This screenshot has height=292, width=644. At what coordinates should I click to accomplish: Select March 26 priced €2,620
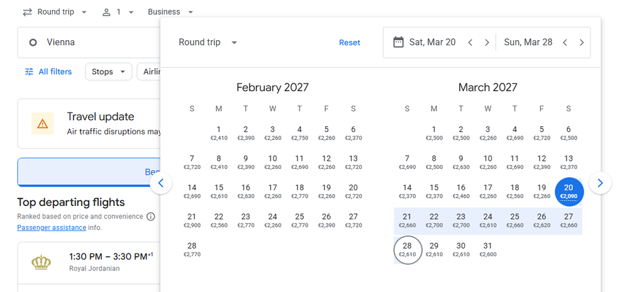point(541,220)
